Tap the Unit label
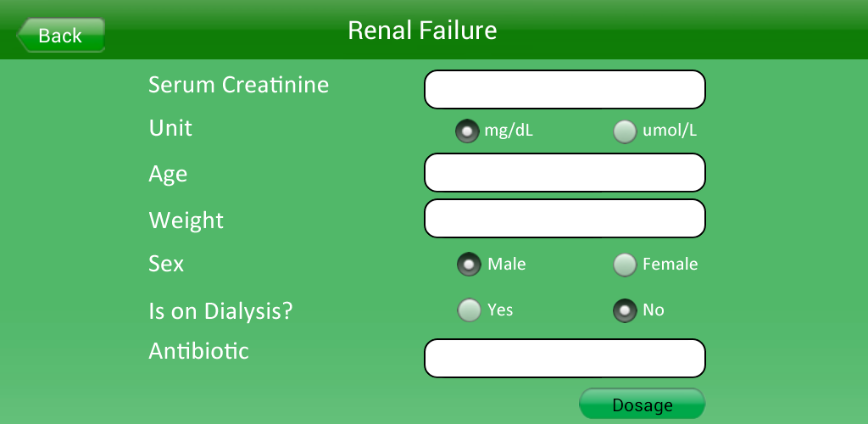 coord(170,128)
